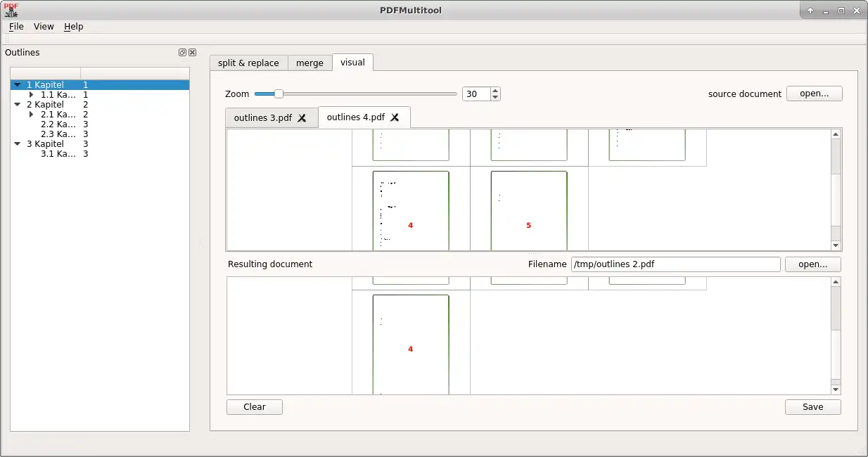Click the Zoom slider track right of the handle
This screenshot has width=868, height=457.
(370, 94)
